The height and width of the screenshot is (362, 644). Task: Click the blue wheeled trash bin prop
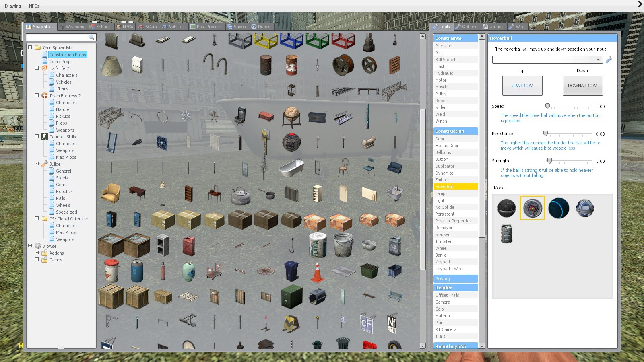click(x=291, y=271)
